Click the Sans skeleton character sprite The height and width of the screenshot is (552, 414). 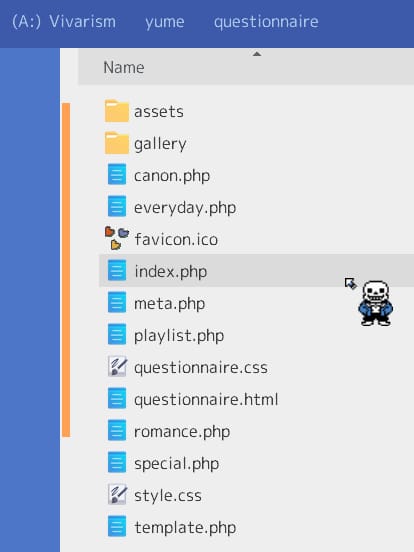(x=376, y=303)
